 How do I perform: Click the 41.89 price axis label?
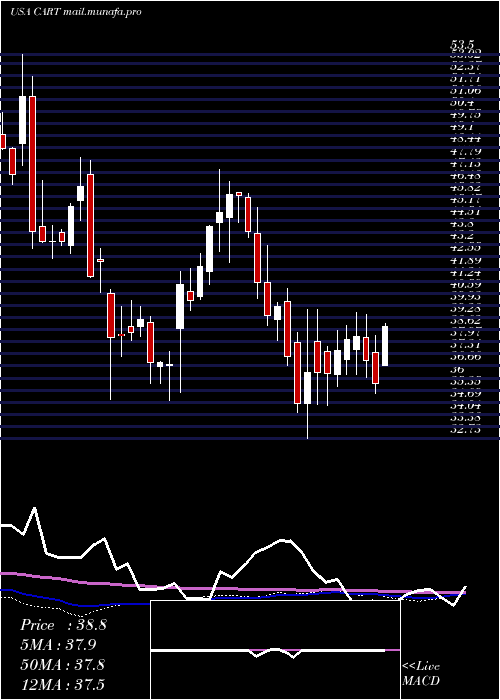(465, 261)
